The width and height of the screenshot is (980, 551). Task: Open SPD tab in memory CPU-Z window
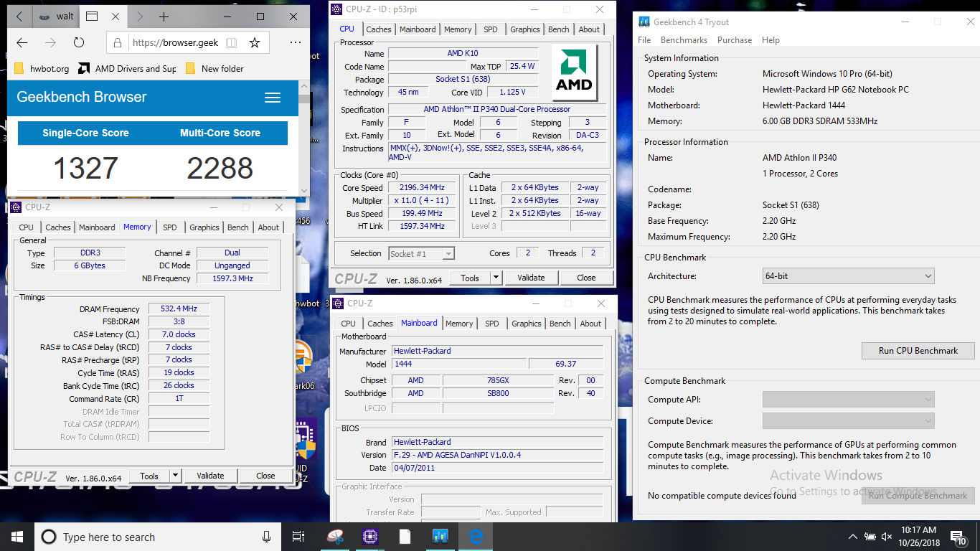click(169, 227)
